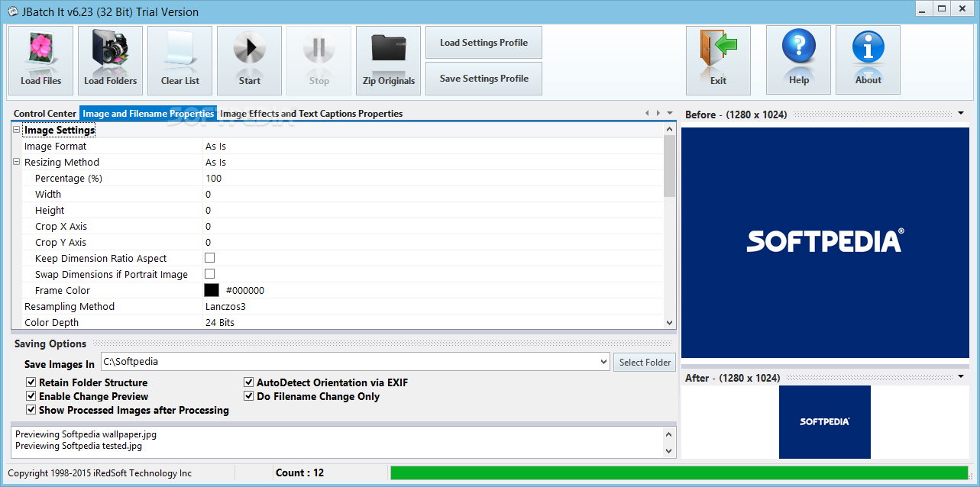Select the Resampling Method property label
980x487 pixels.
tap(70, 306)
